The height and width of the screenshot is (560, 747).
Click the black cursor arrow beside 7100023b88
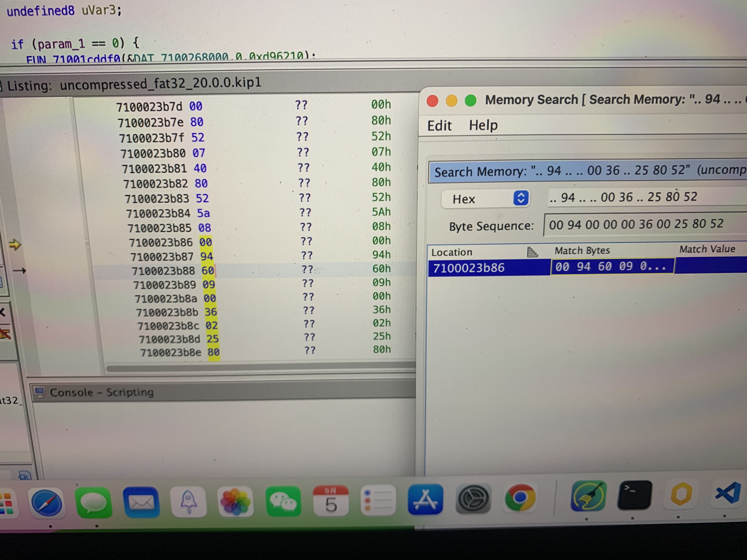tap(19, 270)
